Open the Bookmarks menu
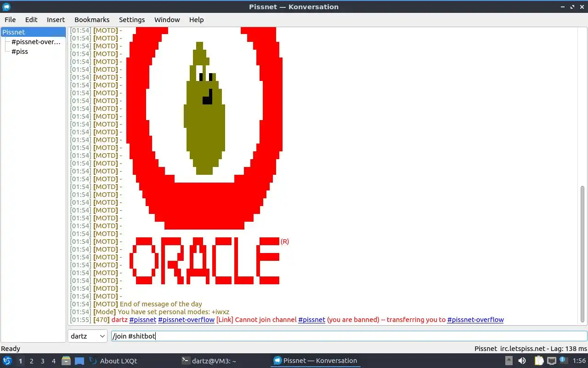 [x=92, y=20]
